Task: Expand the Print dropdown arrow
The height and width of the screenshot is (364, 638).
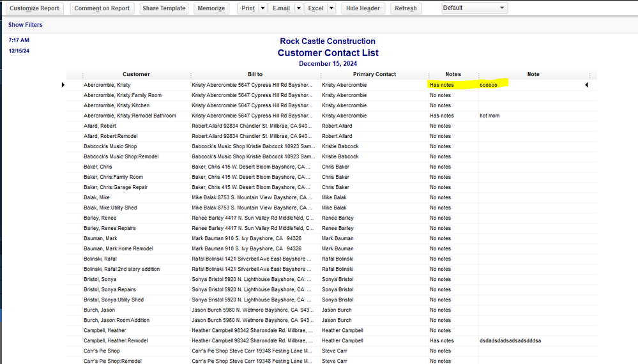Action: click(262, 8)
